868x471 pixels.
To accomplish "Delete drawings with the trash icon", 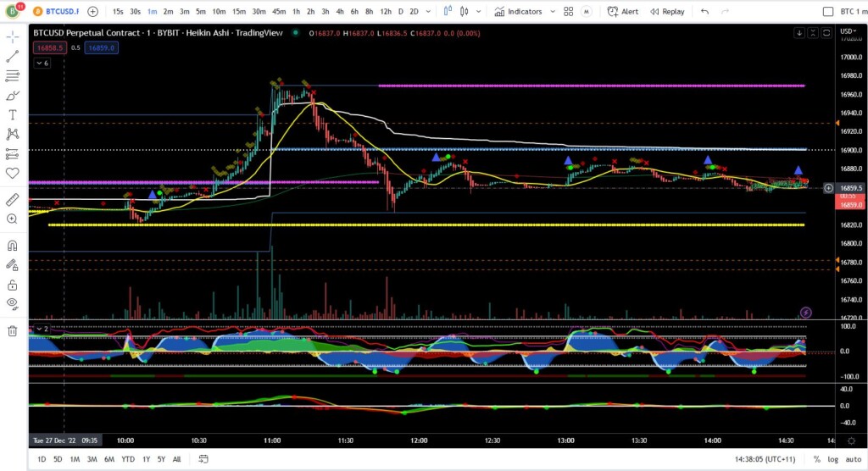I will (13, 330).
